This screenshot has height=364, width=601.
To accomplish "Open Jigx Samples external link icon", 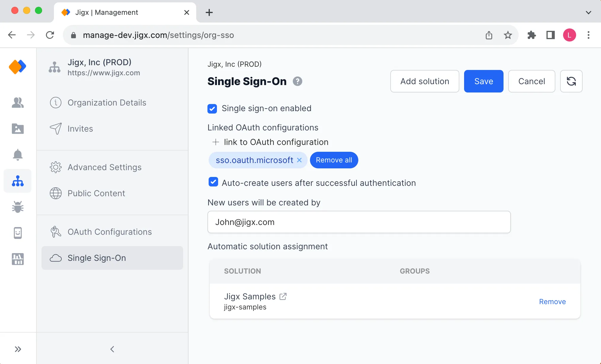I will tap(283, 296).
